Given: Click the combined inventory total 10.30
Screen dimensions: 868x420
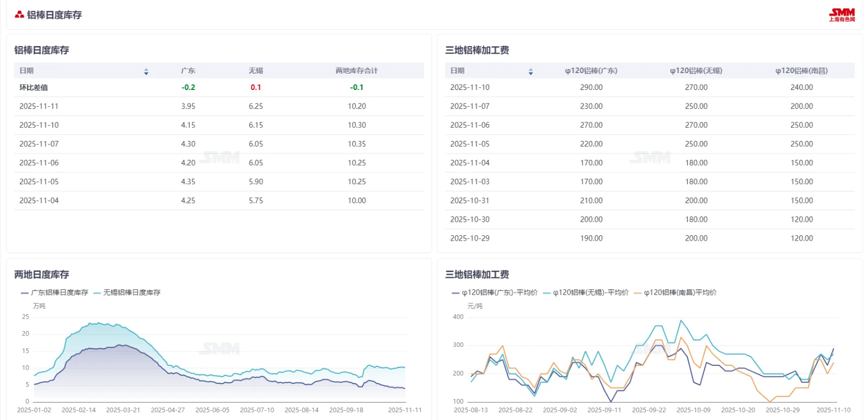Looking at the screenshot, I should [357, 125].
